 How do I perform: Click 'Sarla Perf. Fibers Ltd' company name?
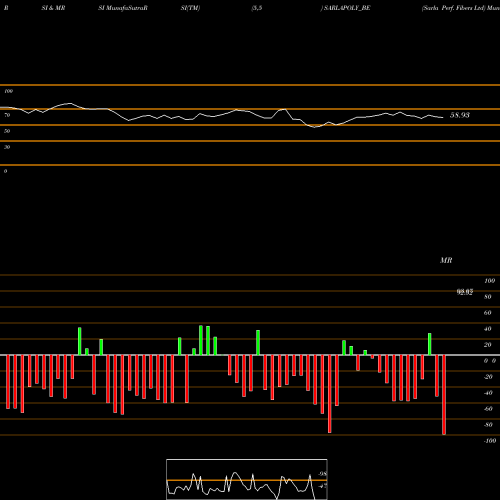(453, 8)
